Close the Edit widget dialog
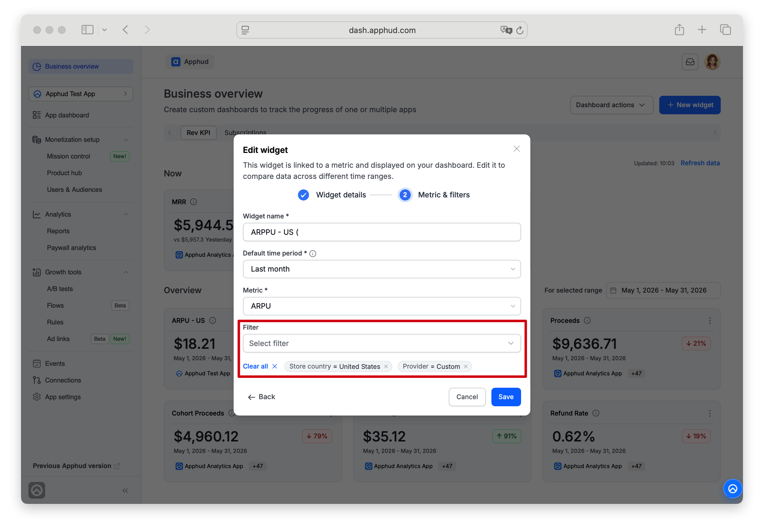Viewport: 764px width, 532px height. [516, 149]
